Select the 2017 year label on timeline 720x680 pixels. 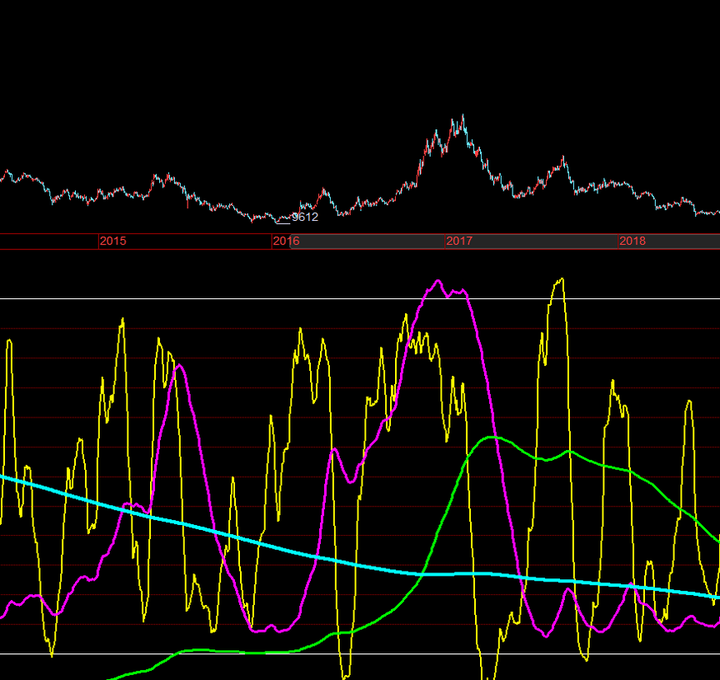tap(459, 241)
